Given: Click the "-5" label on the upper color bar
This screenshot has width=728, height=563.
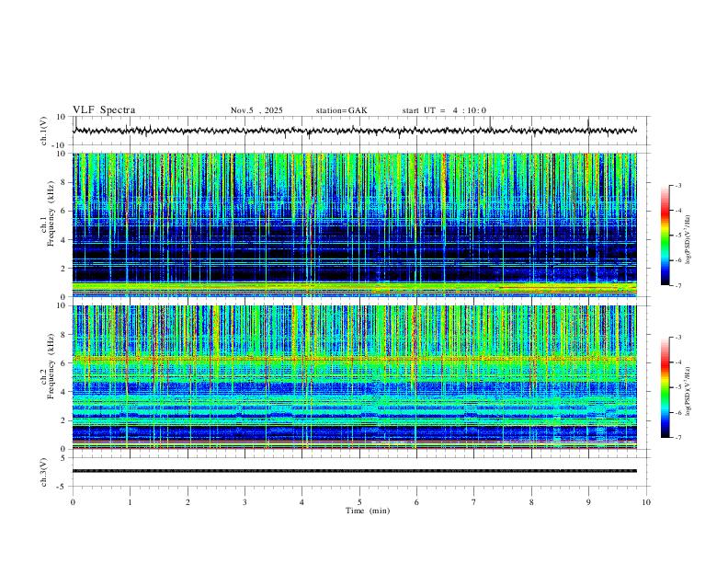Looking at the screenshot, I should click(x=678, y=236).
